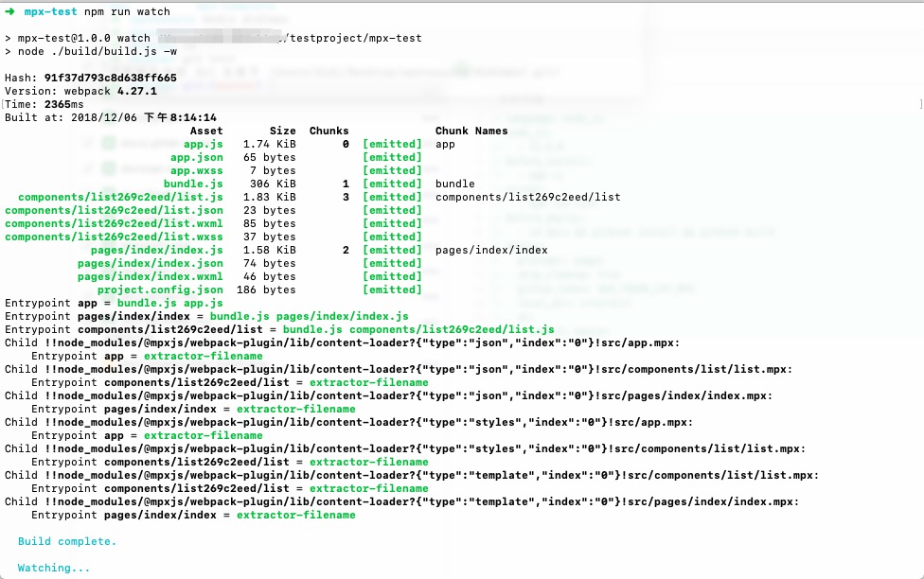The image size is (924, 579).
Task: Click the "85 bytes" size value
Action: click(x=269, y=224)
